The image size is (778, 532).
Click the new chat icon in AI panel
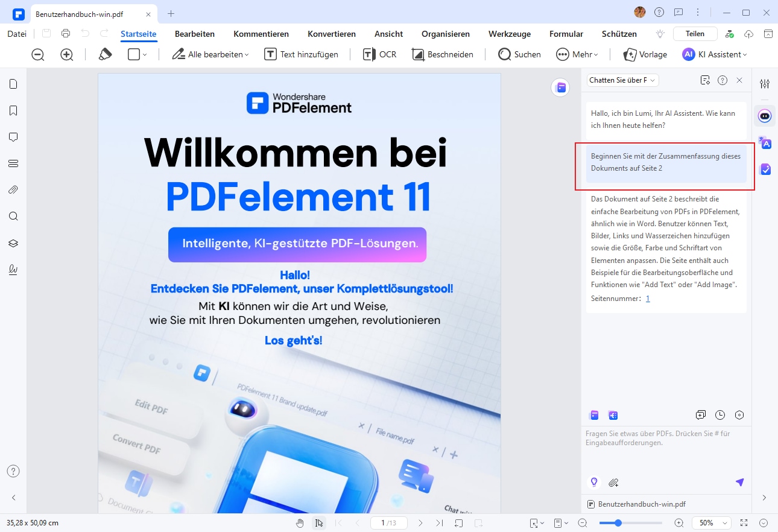(700, 415)
